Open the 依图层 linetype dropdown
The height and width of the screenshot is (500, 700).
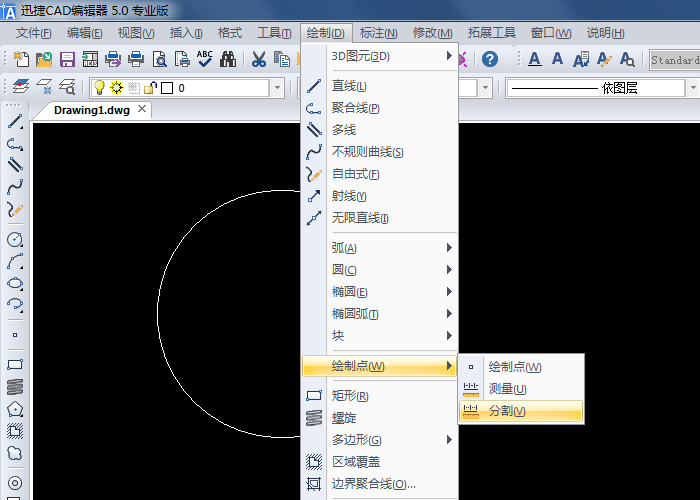[693, 88]
